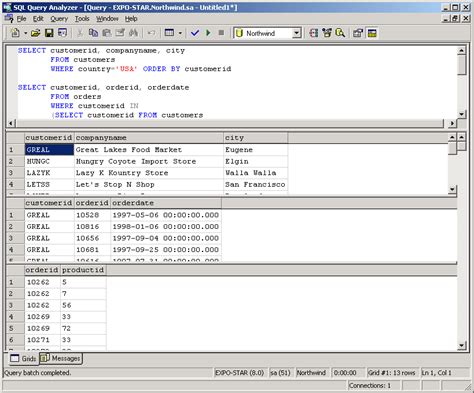This screenshot has height=393, width=474.
Task: Select product id 56 cell
Action: tap(83, 305)
